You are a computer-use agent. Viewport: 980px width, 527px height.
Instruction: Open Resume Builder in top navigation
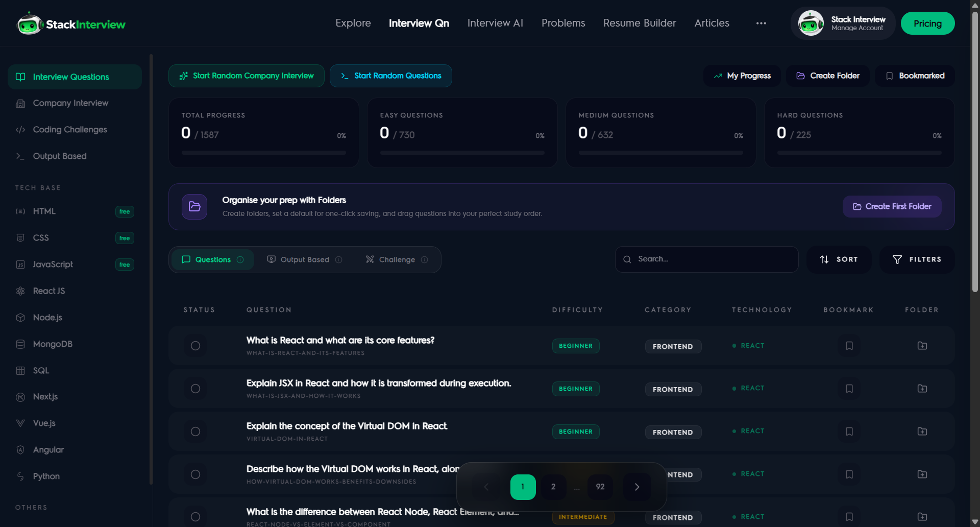pyautogui.click(x=640, y=23)
